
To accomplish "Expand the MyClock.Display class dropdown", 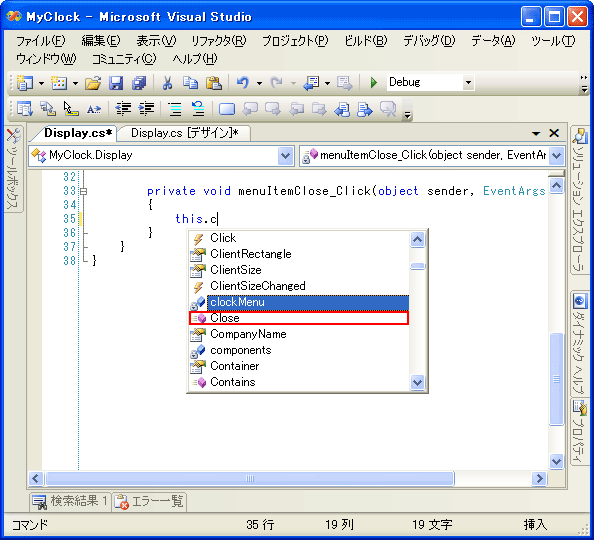I will 285,155.
